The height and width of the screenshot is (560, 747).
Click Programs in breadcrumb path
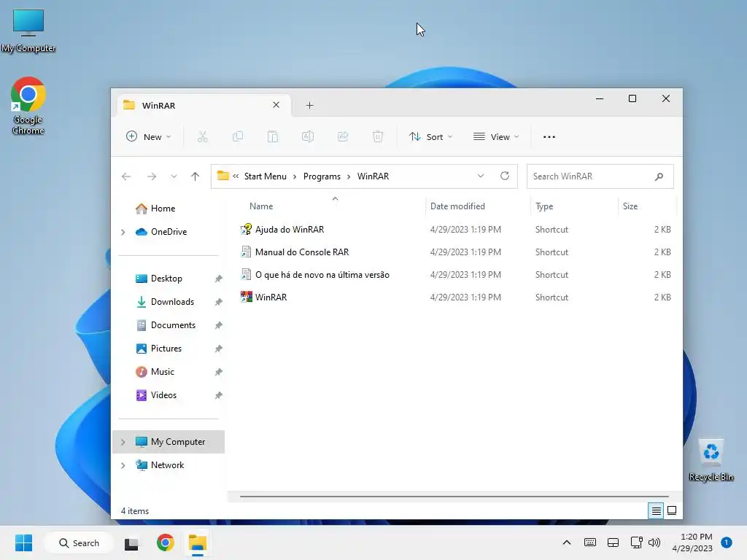tap(322, 176)
